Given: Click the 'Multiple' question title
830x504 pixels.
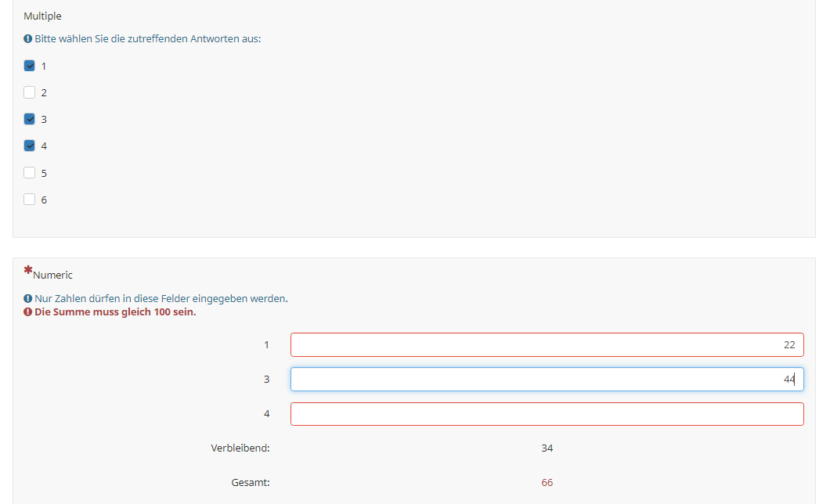Looking at the screenshot, I should click(42, 16).
